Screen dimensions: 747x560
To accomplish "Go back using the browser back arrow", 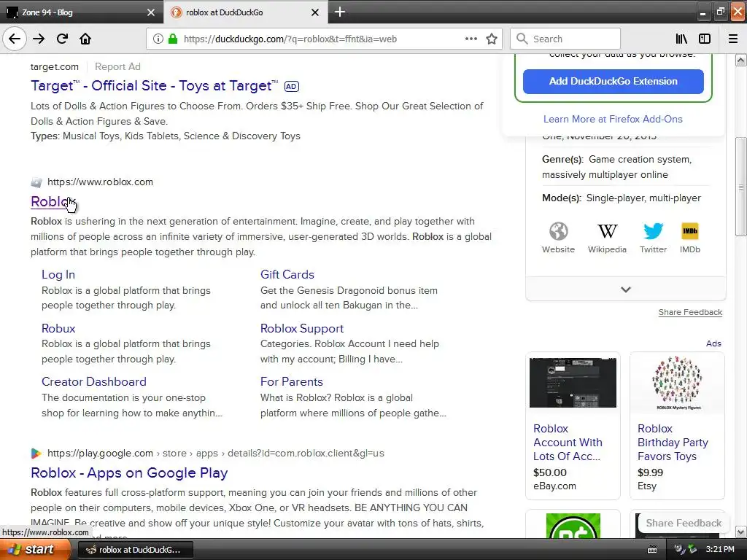I will [15, 39].
